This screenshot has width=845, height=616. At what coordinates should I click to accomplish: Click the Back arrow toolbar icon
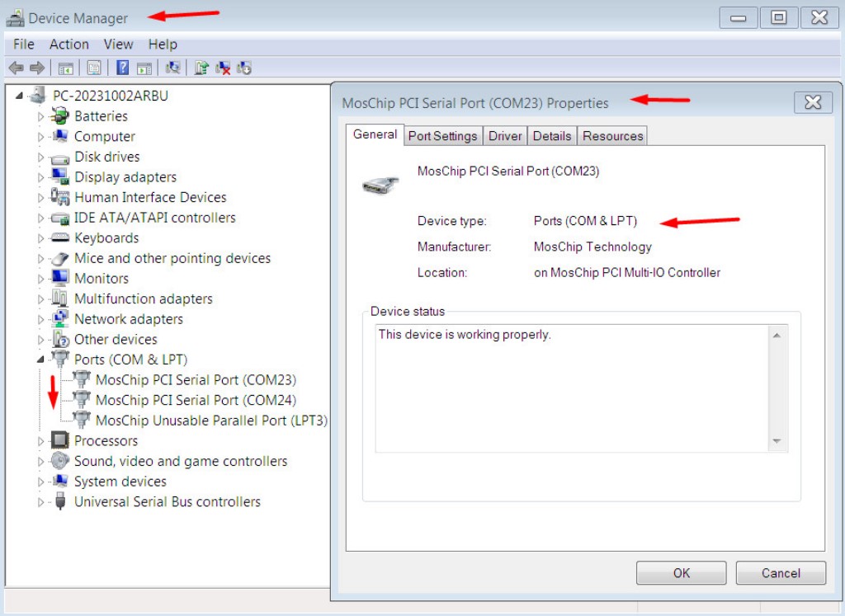[17, 68]
